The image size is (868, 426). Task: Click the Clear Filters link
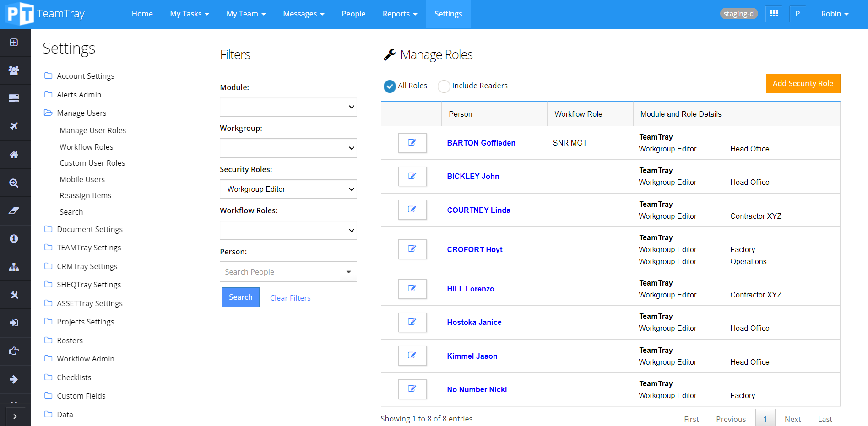point(290,298)
